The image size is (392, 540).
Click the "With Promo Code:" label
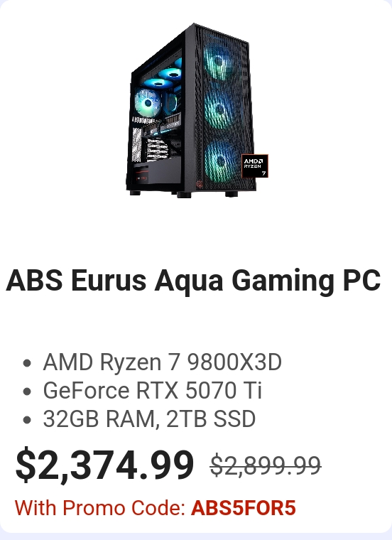coord(100,508)
